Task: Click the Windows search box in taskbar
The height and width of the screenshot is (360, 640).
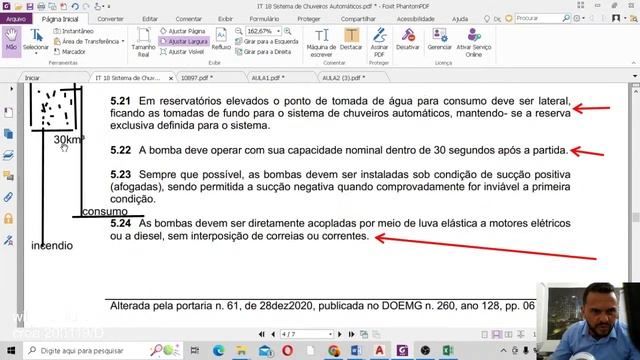Action: tap(104, 351)
